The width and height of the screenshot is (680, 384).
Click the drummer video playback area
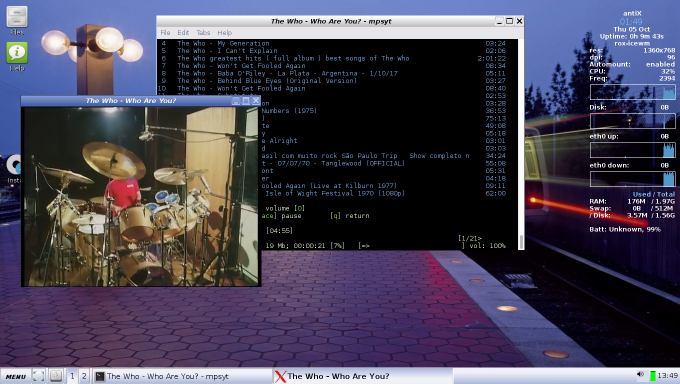(141, 196)
